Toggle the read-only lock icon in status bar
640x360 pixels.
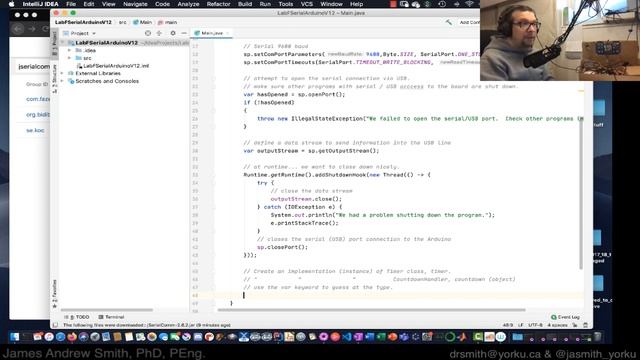[575, 325]
